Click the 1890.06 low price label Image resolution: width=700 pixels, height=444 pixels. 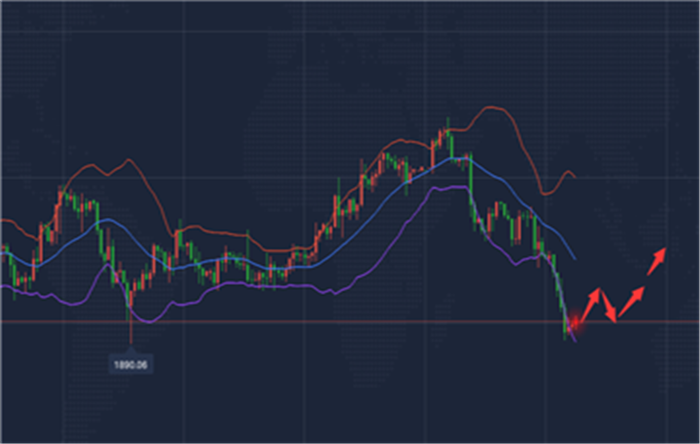point(131,365)
